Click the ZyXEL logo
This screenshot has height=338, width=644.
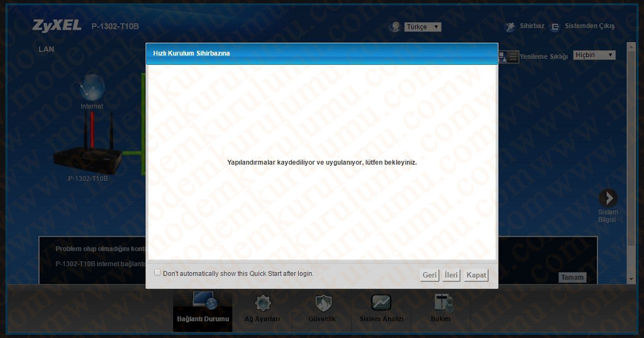[x=57, y=26]
